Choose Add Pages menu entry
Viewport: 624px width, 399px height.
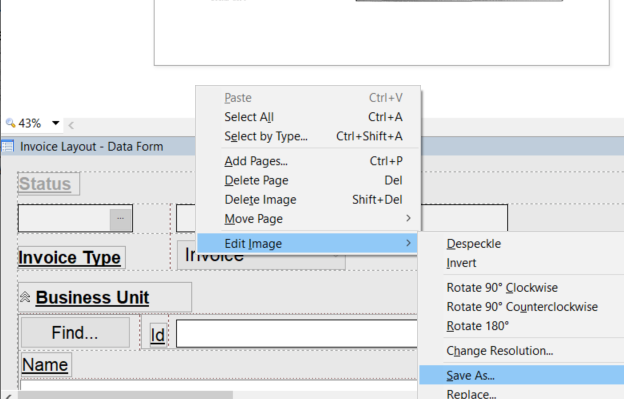pos(308,161)
